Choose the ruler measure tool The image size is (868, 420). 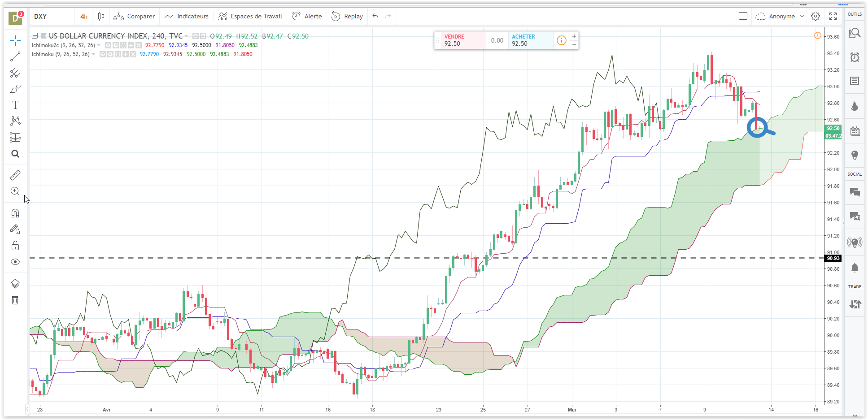(x=15, y=175)
